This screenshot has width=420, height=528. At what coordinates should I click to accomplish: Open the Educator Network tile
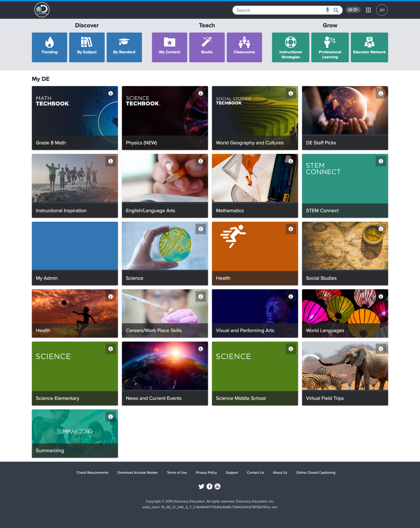(x=369, y=48)
